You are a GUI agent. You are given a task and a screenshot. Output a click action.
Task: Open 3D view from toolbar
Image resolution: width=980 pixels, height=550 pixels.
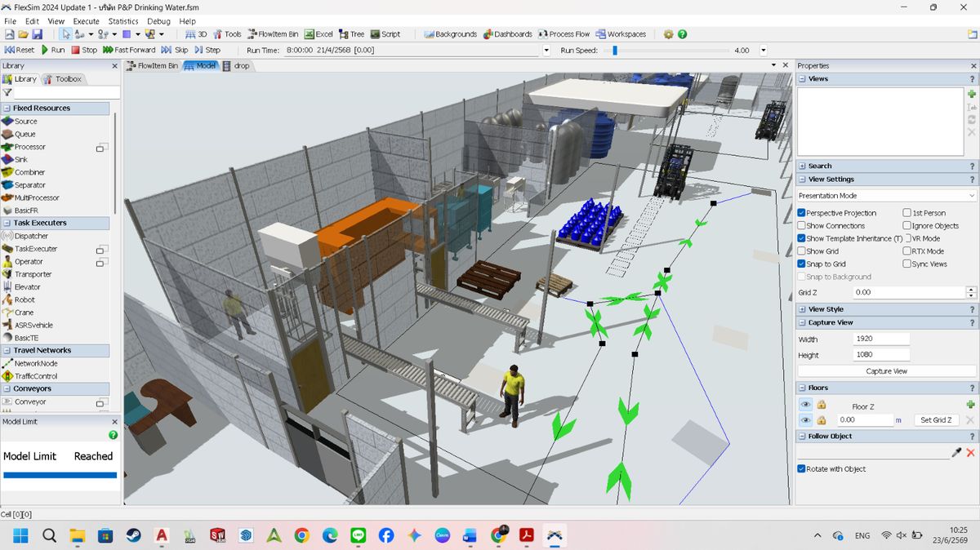(x=197, y=34)
